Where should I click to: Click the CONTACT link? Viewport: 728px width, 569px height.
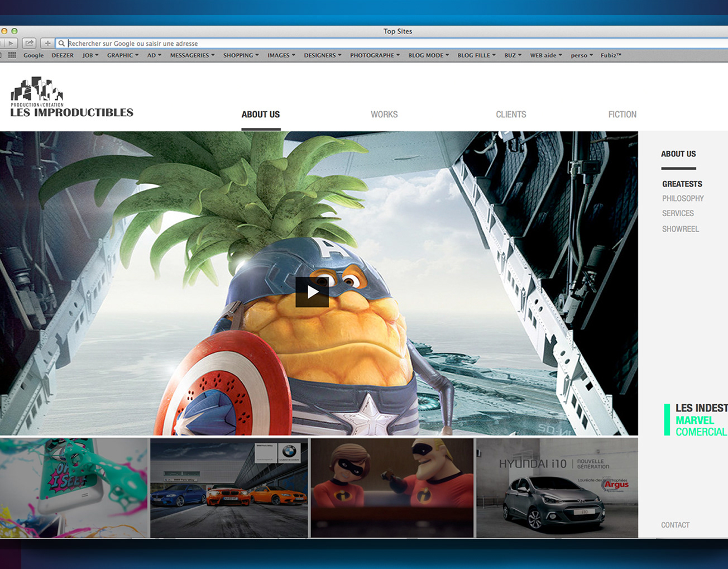pyautogui.click(x=675, y=525)
